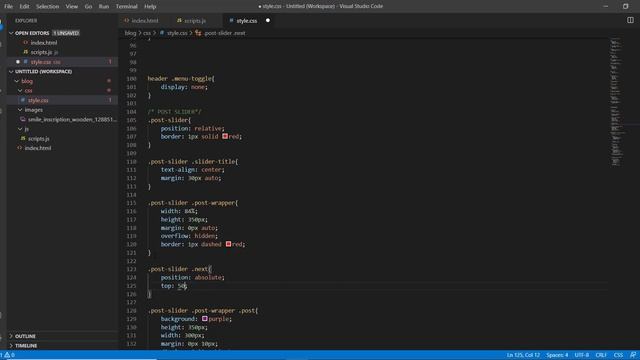Click the JS file icon on scripts.js tab
Screen dimensions: 640x360
click(x=179, y=20)
